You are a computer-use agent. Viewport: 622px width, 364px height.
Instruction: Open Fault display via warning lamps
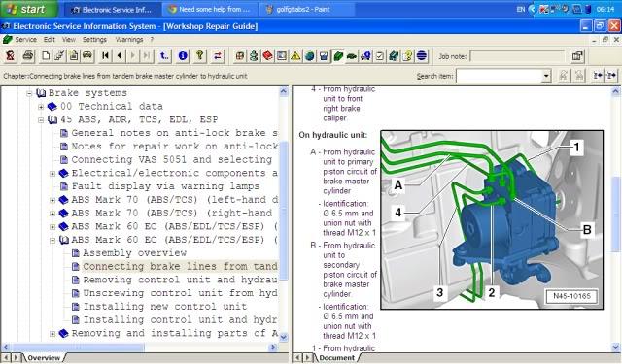tap(165, 186)
